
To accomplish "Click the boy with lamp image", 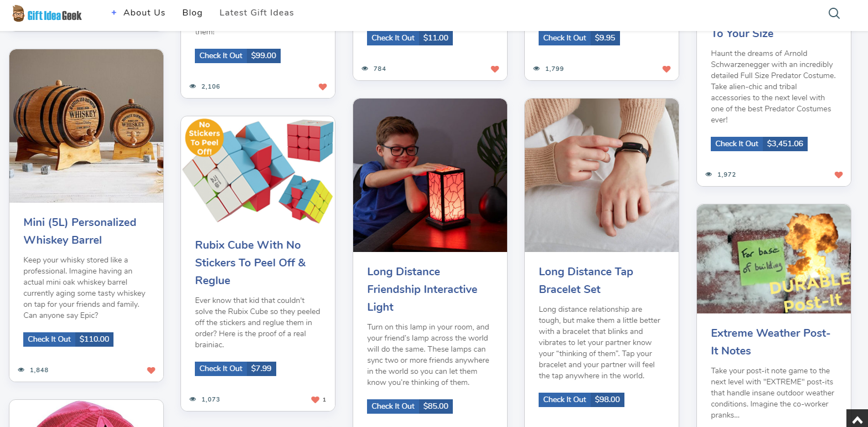I will pyautogui.click(x=430, y=176).
